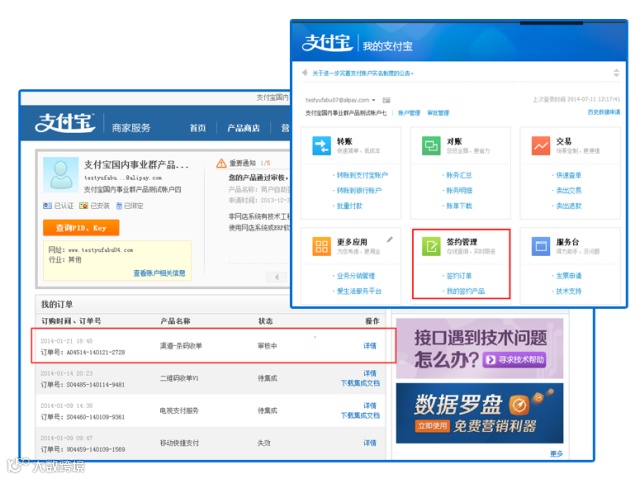Click 失效 status of 移动快捷支付
The height and width of the screenshot is (479, 640).
(264, 443)
